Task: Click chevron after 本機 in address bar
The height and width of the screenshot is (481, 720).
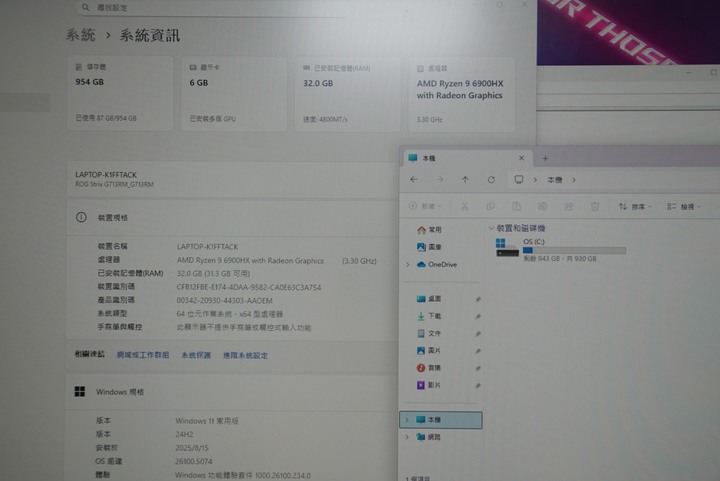Action: (574, 180)
